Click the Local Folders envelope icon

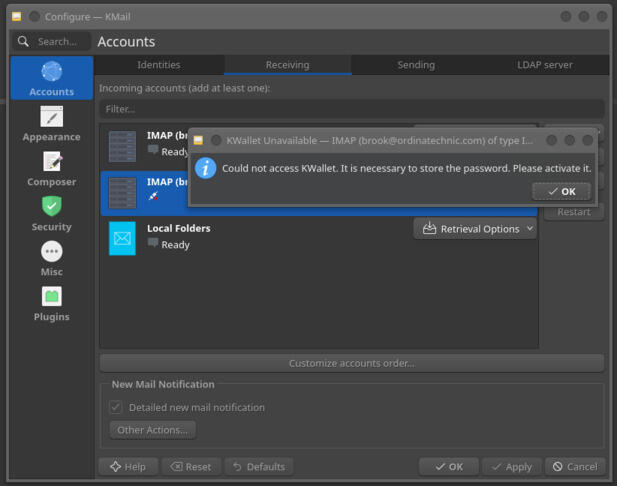(122, 238)
